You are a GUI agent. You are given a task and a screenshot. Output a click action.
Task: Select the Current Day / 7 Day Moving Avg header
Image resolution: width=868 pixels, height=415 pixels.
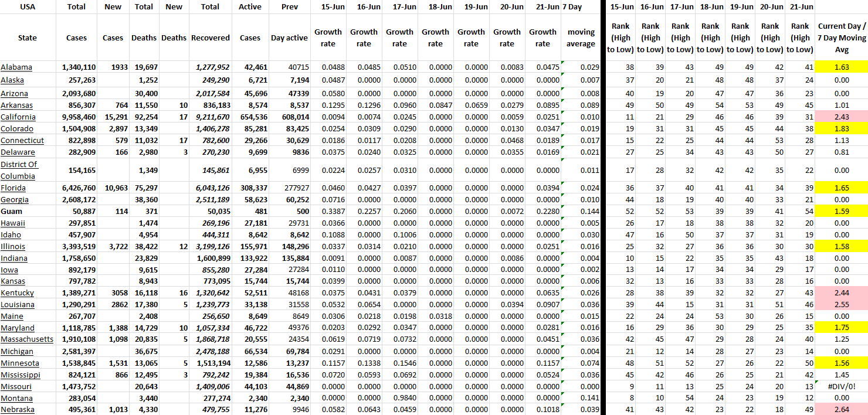[x=842, y=38]
